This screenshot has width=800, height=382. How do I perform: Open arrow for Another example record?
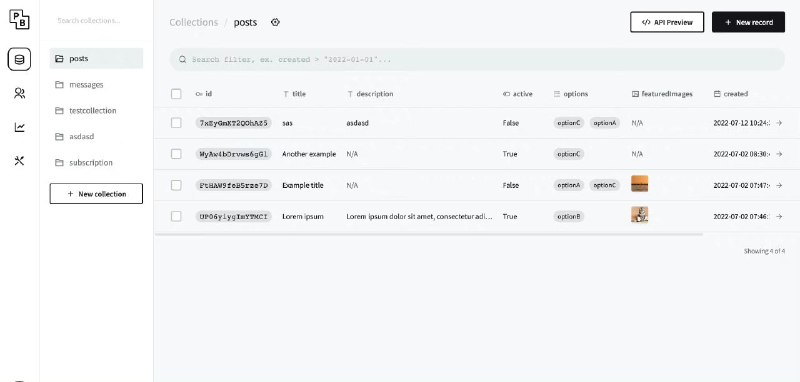(x=779, y=154)
